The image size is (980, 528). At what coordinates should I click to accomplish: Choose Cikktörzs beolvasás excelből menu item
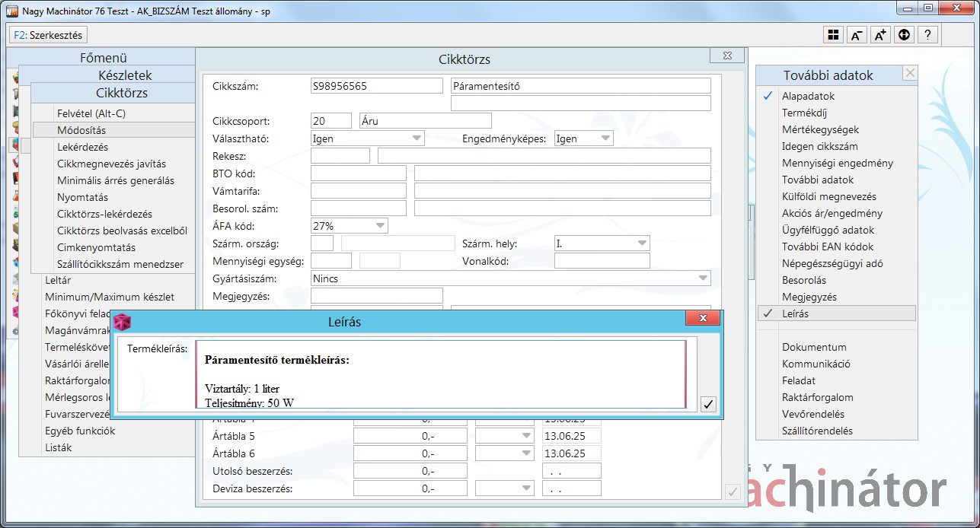click(x=122, y=231)
